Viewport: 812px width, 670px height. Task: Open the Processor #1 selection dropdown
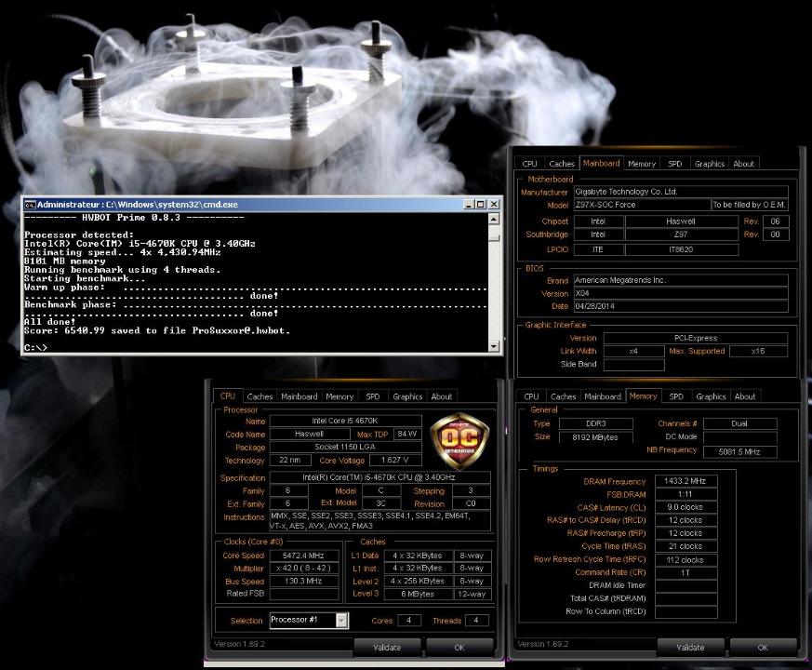pyautogui.click(x=341, y=621)
